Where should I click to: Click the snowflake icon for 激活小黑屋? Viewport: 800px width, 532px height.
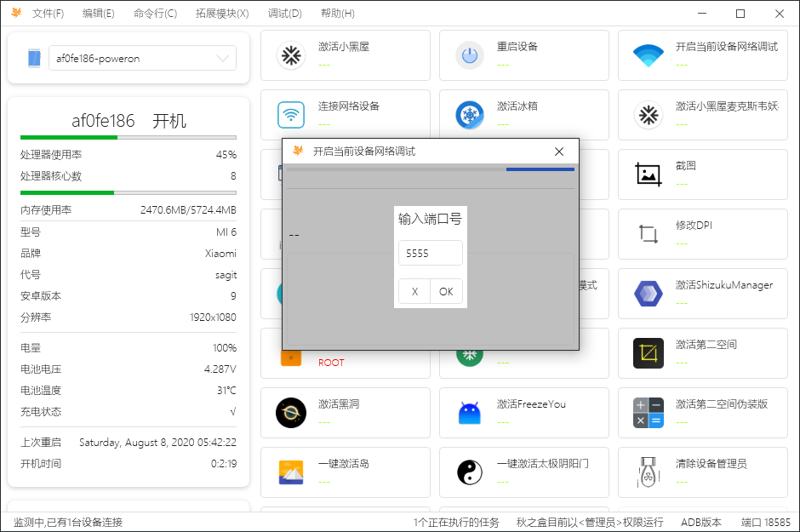291,55
